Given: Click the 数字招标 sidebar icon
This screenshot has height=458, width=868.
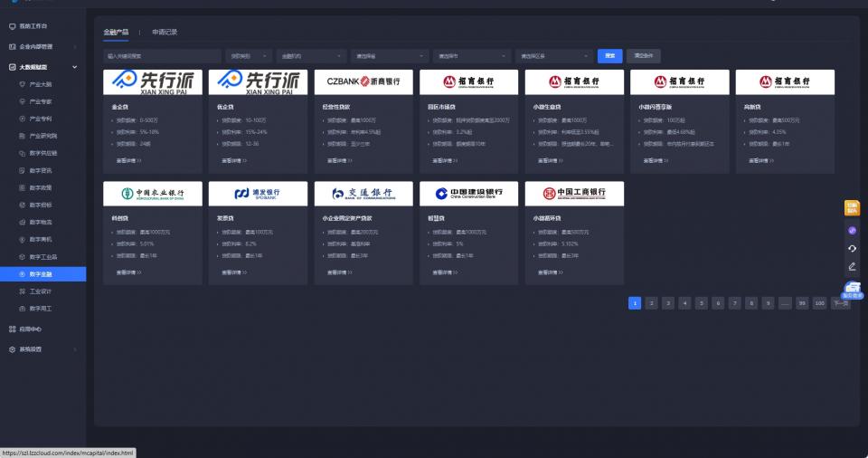Looking at the screenshot, I should 22,205.
